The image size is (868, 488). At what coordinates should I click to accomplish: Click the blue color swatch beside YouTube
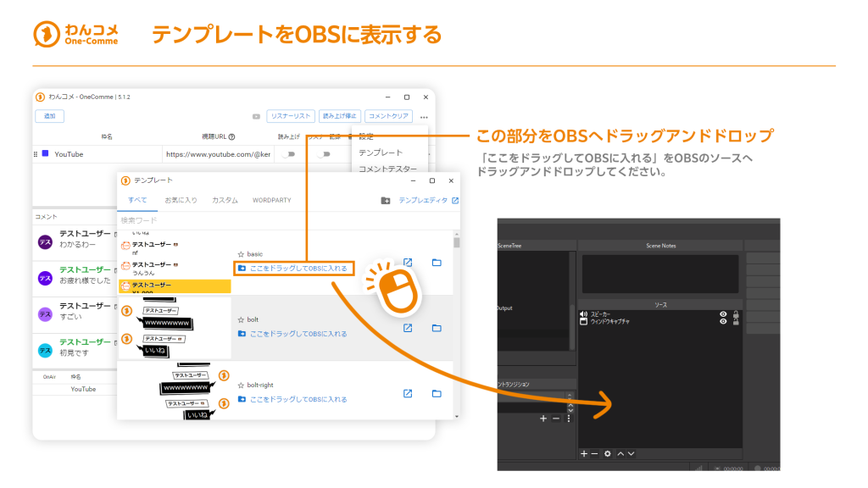point(46,153)
